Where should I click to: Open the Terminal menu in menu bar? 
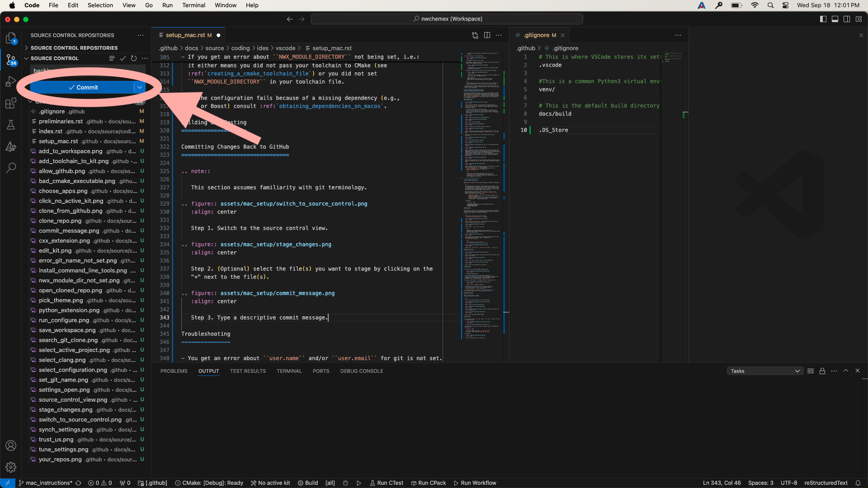click(x=193, y=5)
